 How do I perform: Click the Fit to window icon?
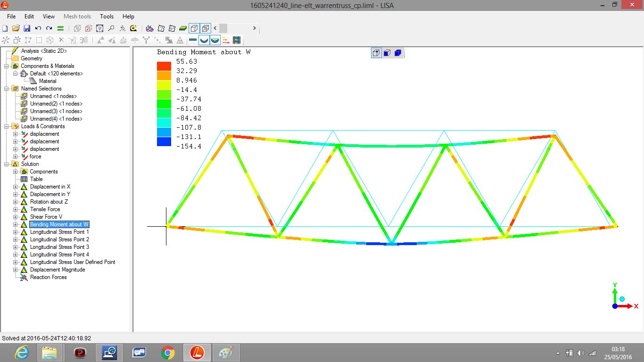tap(99, 28)
